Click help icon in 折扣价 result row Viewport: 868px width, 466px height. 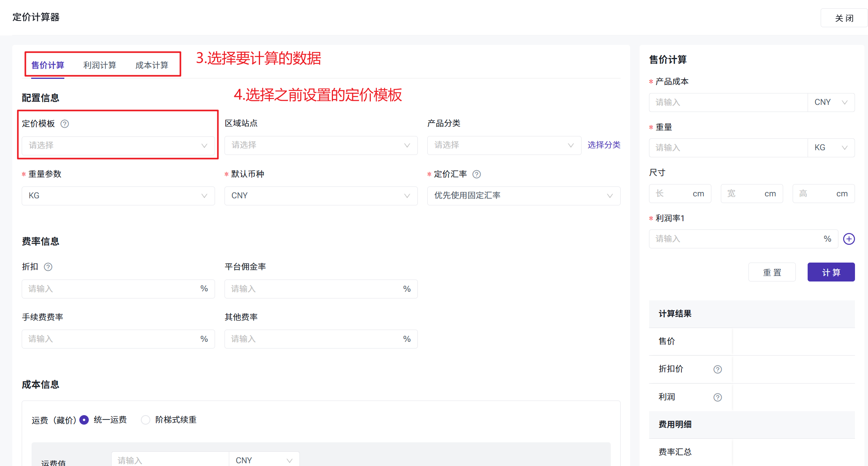(718, 369)
